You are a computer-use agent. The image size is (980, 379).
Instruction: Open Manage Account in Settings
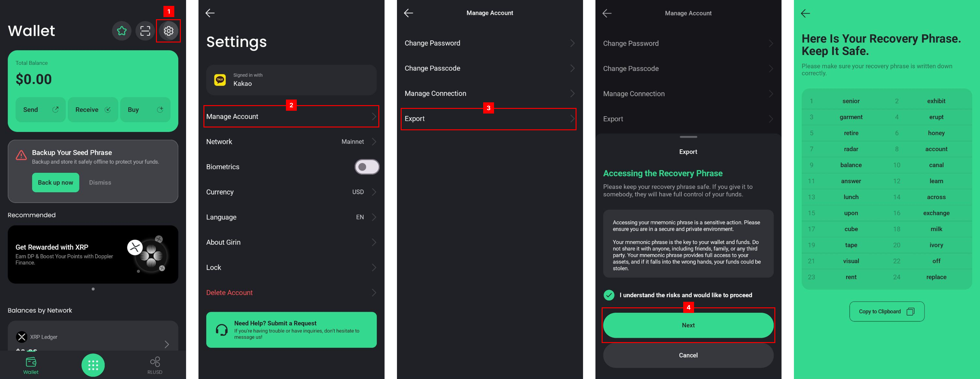(291, 116)
